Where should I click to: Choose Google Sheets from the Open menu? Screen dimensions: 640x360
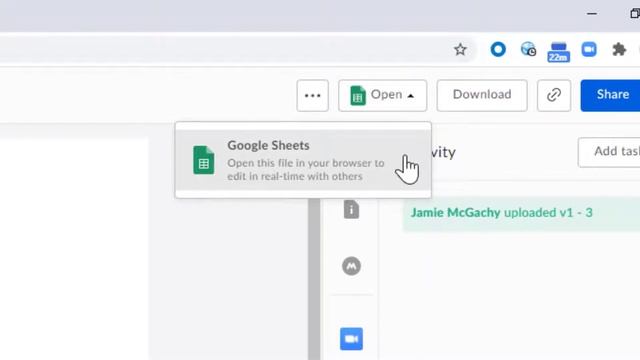click(303, 160)
